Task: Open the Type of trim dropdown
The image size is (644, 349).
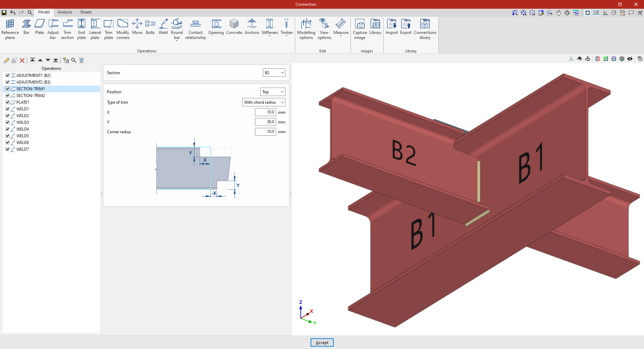Action: click(264, 102)
